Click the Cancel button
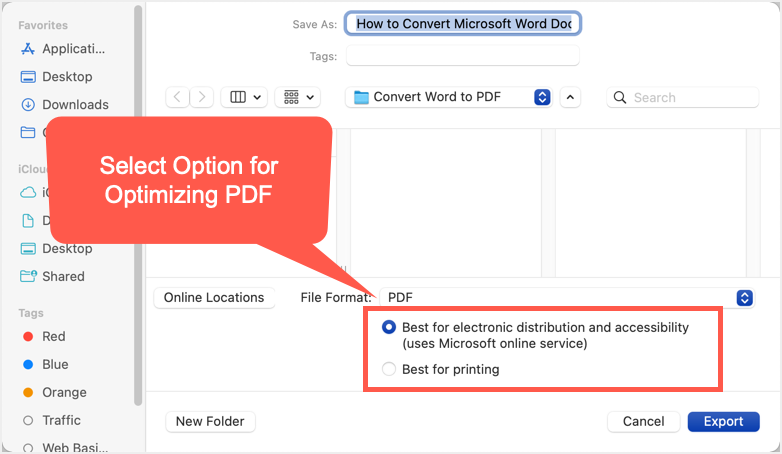782x454 pixels. pyautogui.click(x=643, y=421)
